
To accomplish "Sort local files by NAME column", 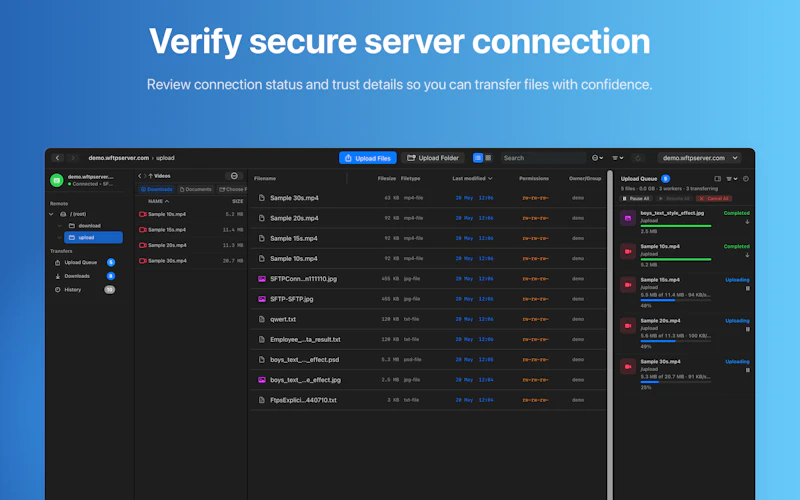I will point(159,202).
